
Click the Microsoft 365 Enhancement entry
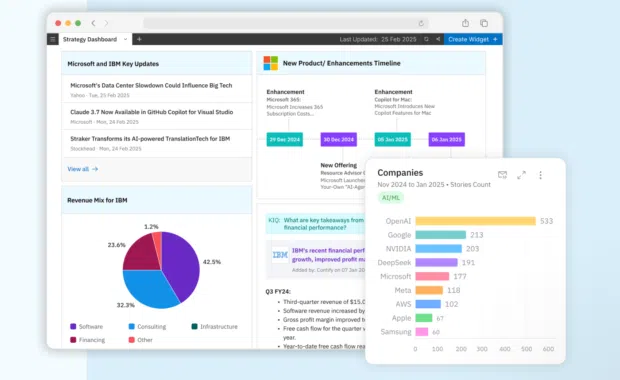click(x=295, y=102)
